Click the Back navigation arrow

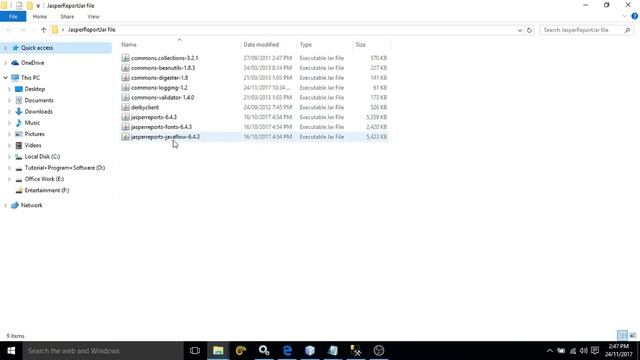[x=9, y=30]
